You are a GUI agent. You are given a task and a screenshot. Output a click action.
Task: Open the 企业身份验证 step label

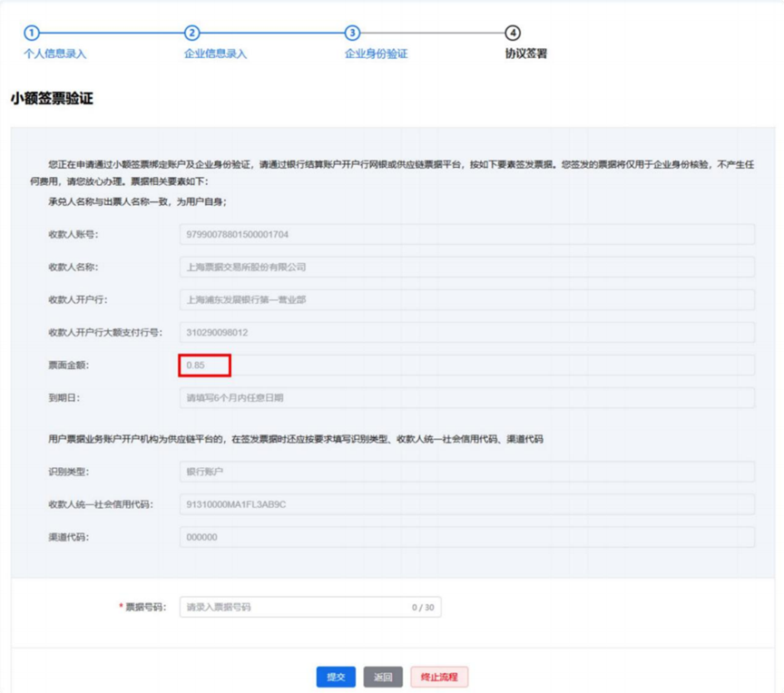[x=376, y=54]
